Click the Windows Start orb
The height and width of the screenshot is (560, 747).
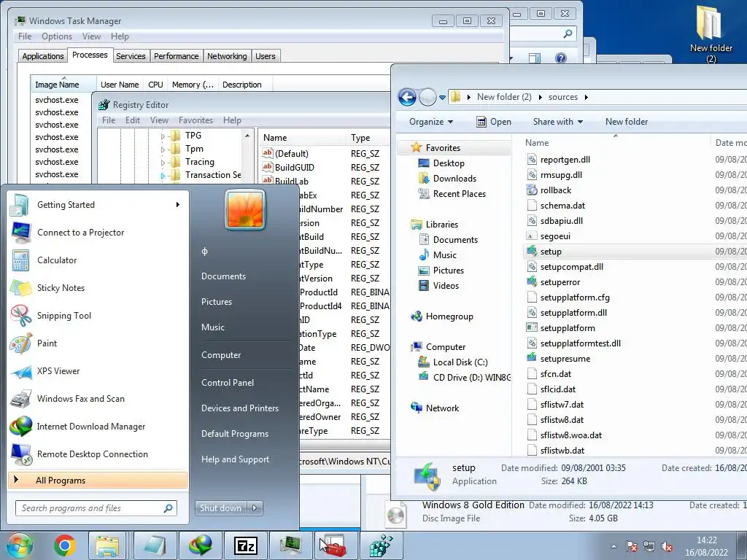18,545
